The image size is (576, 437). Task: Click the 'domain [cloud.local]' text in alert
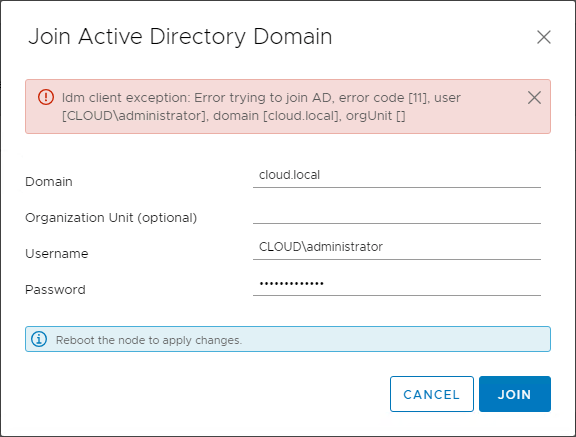click(x=276, y=116)
